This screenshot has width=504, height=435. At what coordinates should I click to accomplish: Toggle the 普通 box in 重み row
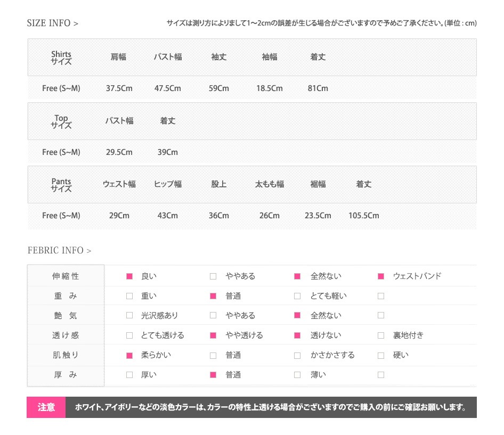pos(213,296)
